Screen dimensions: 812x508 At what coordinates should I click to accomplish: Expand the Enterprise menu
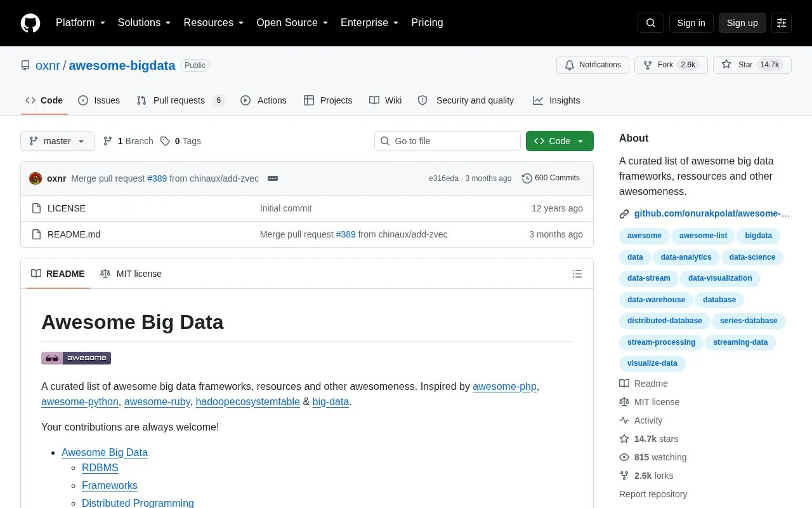pos(369,23)
